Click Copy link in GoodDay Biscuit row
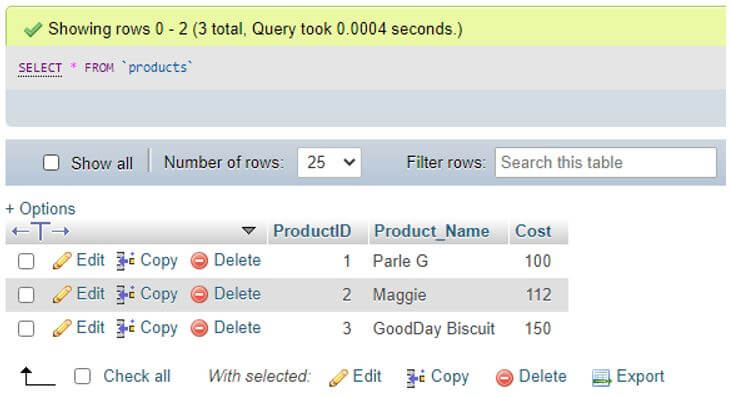Image resolution: width=732 pixels, height=397 pixels. tap(159, 328)
